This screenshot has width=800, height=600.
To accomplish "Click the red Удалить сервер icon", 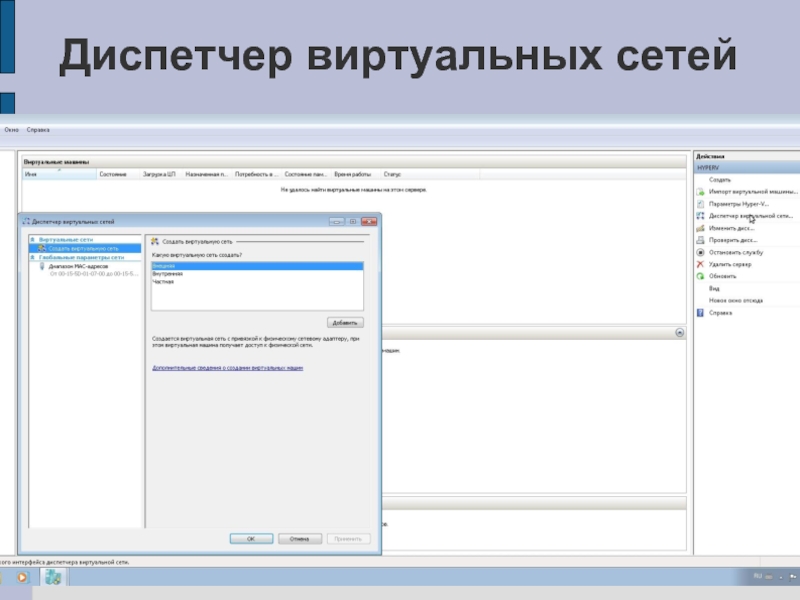I will click(701, 264).
